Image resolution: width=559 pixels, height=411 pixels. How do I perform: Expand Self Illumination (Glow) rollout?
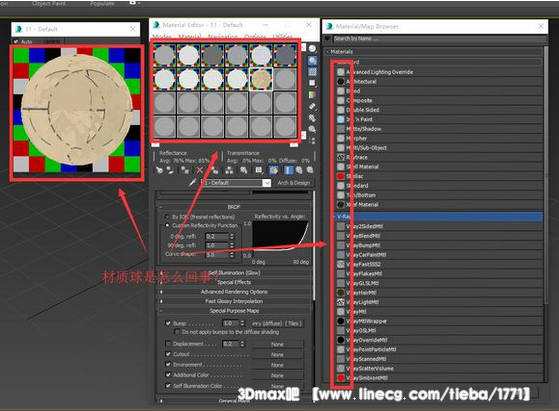click(234, 273)
